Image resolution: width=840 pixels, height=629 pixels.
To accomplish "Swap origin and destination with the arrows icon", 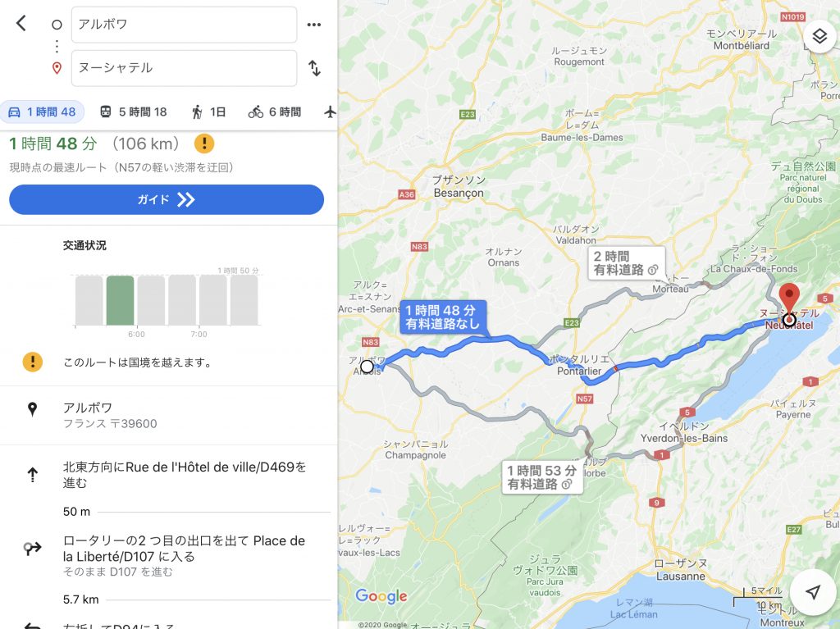I will (x=314, y=68).
